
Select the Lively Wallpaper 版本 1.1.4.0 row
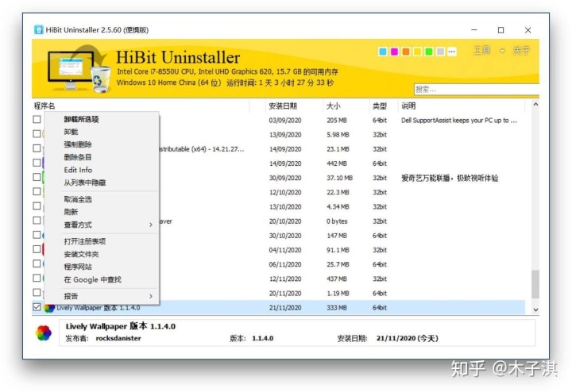pos(279,308)
